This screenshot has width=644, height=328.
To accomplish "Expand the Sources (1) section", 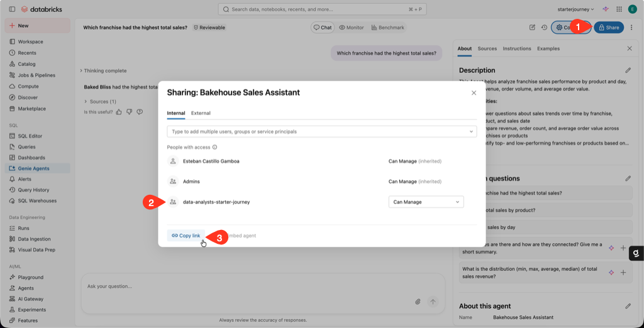I will click(100, 101).
